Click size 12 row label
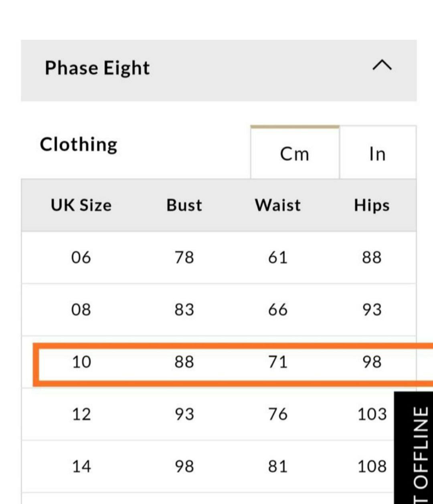Screen dimensions: 433x504 [82, 414]
